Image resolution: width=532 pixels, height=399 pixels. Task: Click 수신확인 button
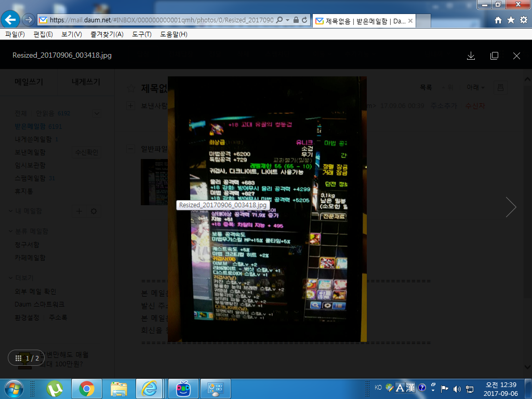click(x=87, y=152)
